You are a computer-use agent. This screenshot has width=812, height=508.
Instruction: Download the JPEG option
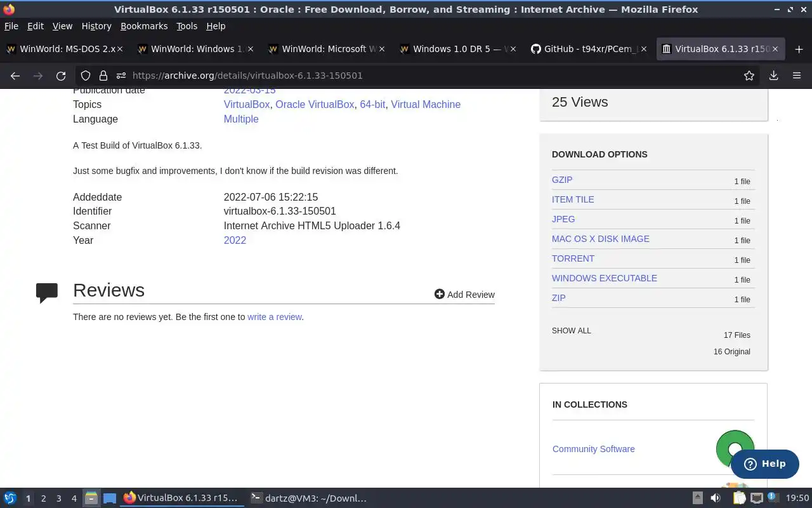[x=563, y=219]
